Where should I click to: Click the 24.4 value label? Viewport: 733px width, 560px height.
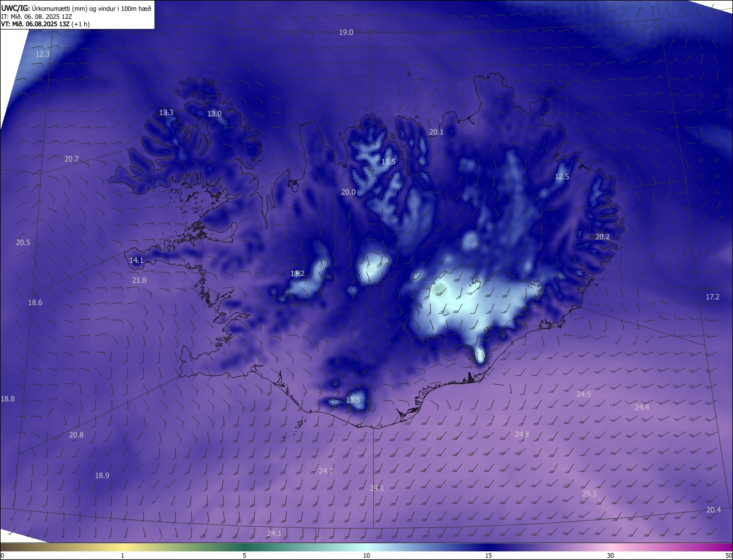(642, 408)
